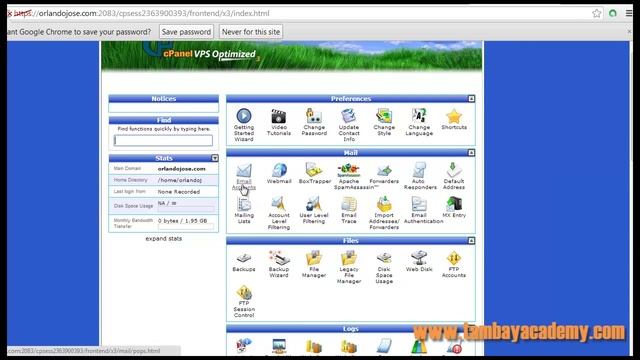Viewport: 640px width, 360px height.
Task: Open the Getting Started Wizard
Action: (244, 124)
